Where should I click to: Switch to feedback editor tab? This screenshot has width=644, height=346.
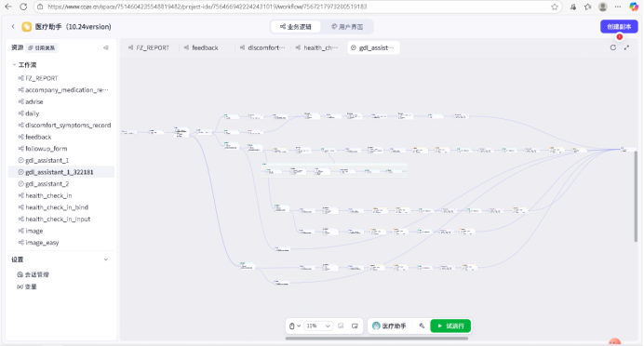click(201, 47)
